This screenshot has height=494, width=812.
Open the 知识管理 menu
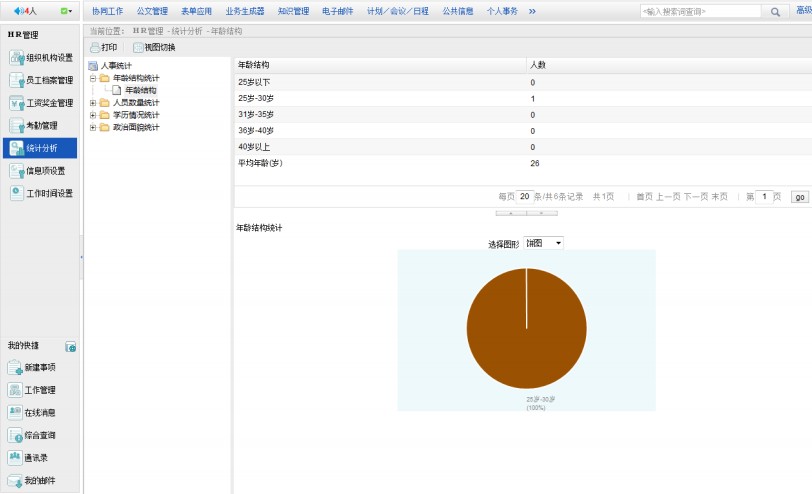[293, 11]
